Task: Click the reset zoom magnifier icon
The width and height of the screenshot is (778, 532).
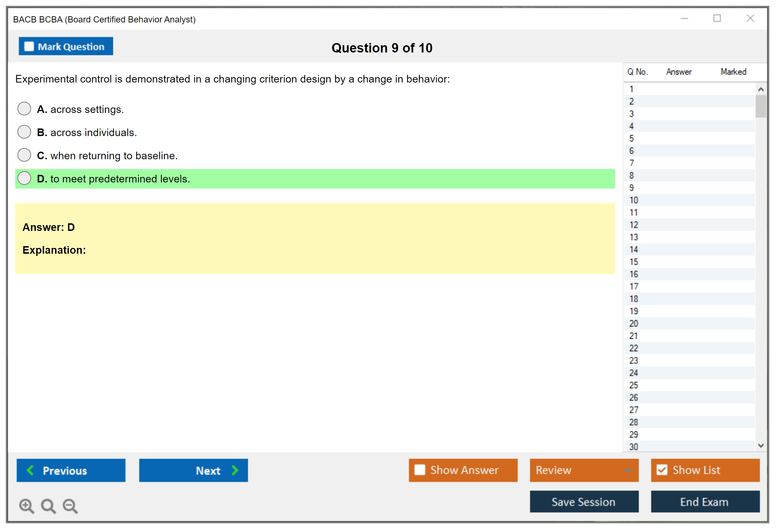Action: pos(48,506)
